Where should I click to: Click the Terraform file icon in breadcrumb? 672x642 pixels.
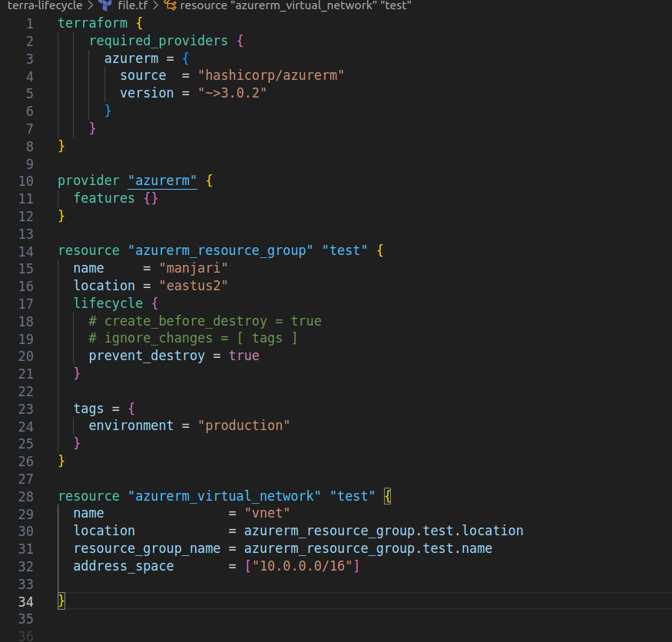(105, 5)
